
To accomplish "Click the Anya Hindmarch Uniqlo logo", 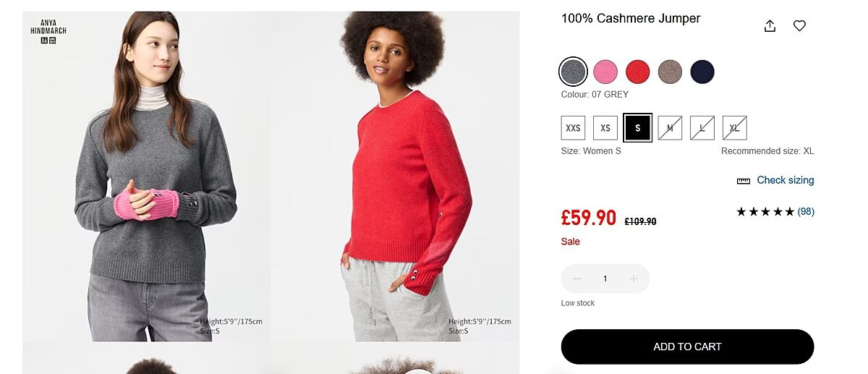I will coord(48,31).
